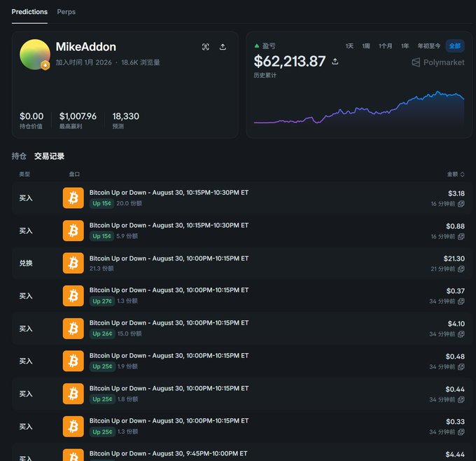This screenshot has width=476, height=461.
Task: Open transaction link icon on $0.88 row
Action: 461,236
